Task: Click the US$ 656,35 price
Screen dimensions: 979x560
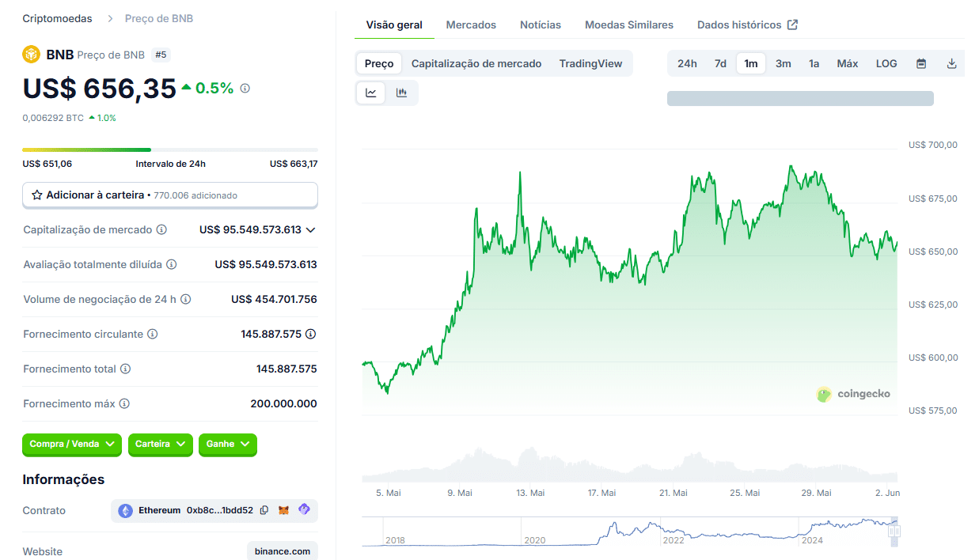Action: [99, 89]
